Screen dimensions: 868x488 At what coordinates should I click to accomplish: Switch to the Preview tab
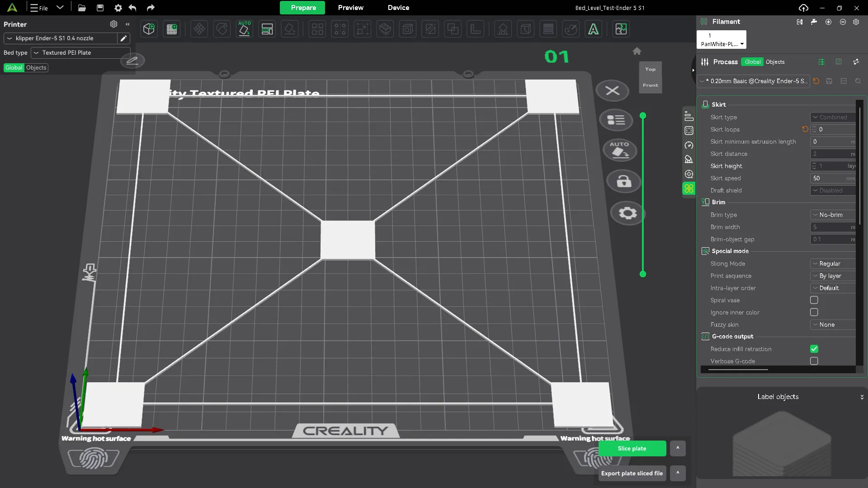pos(351,8)
